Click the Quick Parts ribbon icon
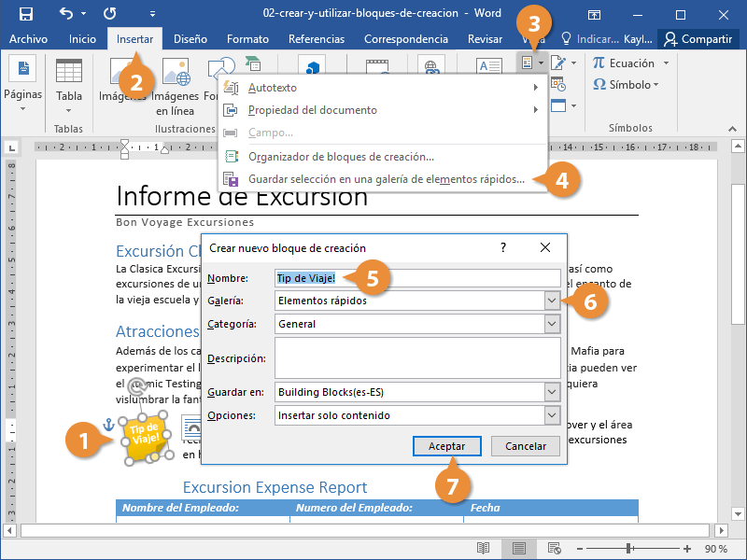The width and height of the screenshot is (747, 560). point(528,63)
